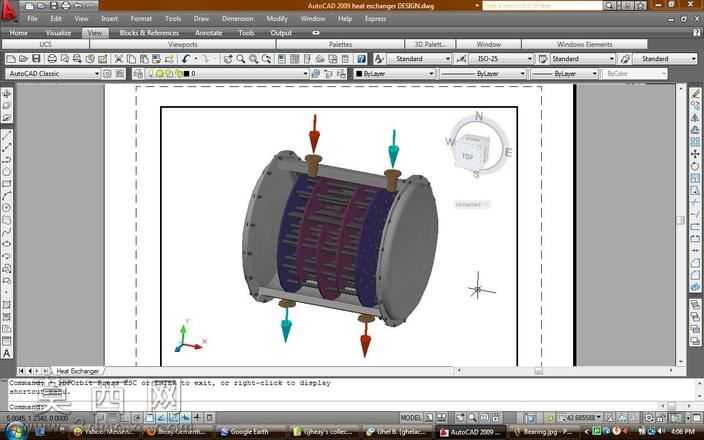Image resolution: width=704 pixels, height=440 pixels.
Task: Switch to the Annotate ribbon tab
Action: [x=208, y=33]
